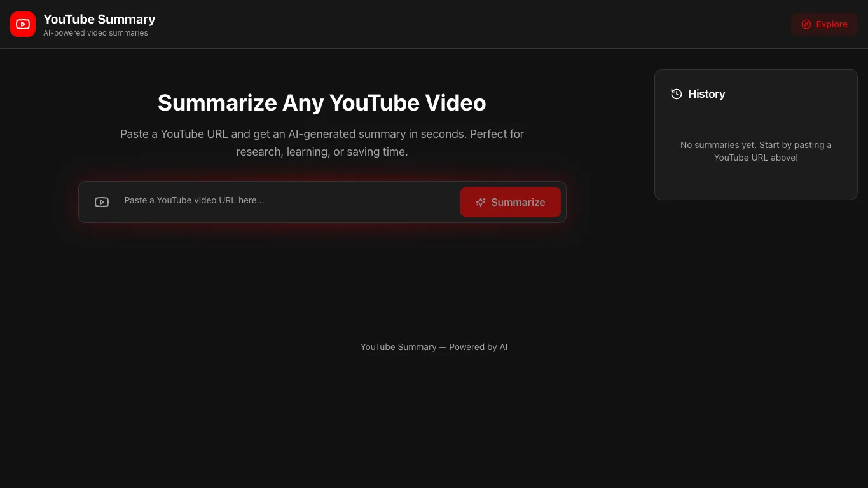Click the red YouTube Summary logo icon
The height and width of the screenshot is (488, 868).
23,24
